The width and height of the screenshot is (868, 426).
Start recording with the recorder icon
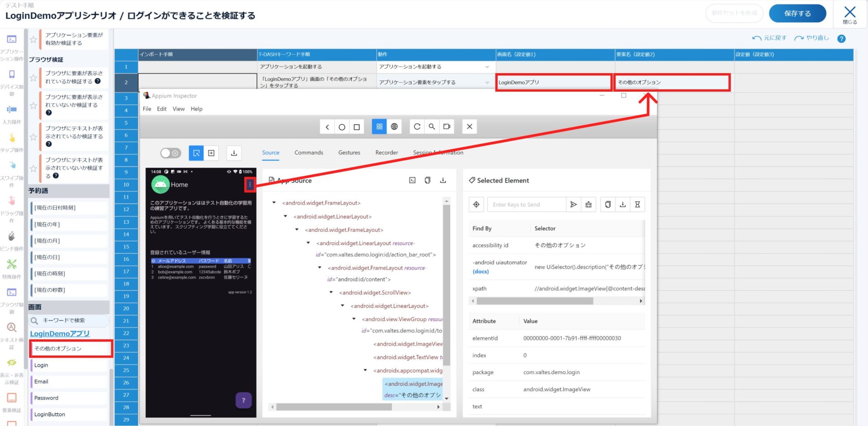447,127
